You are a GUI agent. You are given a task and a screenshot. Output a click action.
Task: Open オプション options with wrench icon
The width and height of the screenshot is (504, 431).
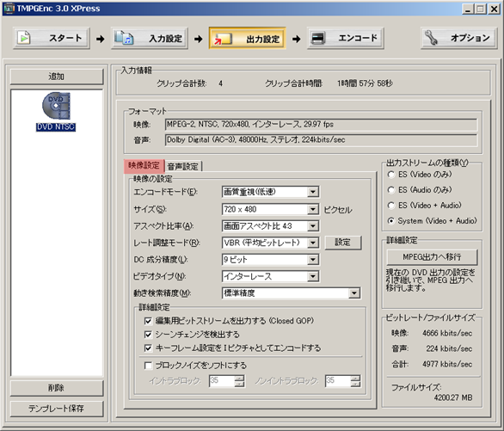click(x=458, y=38)
